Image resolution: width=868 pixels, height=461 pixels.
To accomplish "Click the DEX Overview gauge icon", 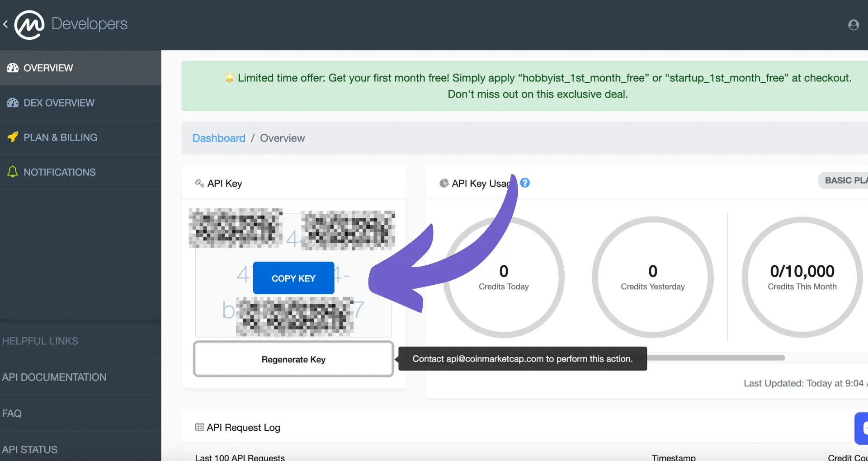I will click(x=13, y=103).
